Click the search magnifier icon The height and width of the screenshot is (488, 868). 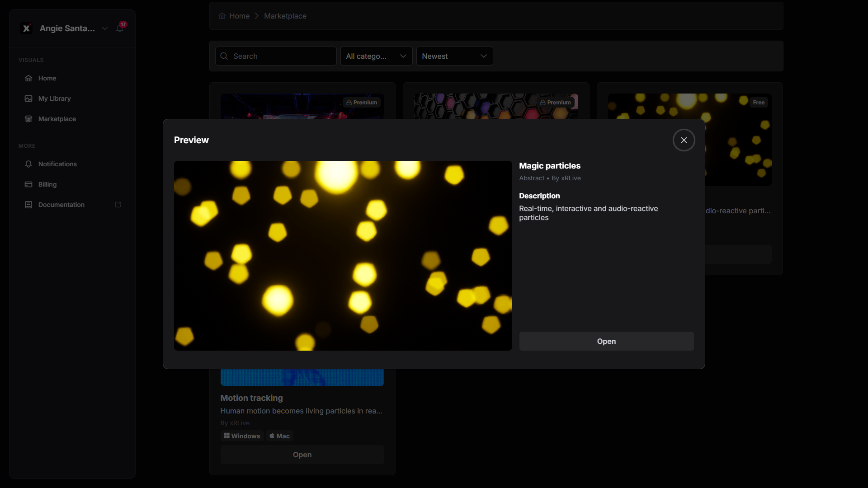(x=224, y=56)
